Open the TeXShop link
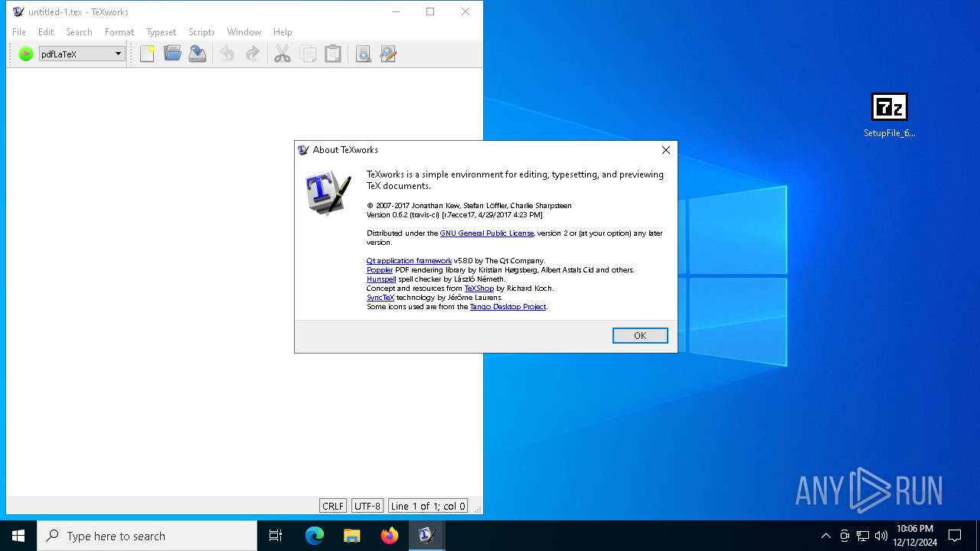This screenshot has width=980, height=551. pyautogui.click(x=479, y=289)
